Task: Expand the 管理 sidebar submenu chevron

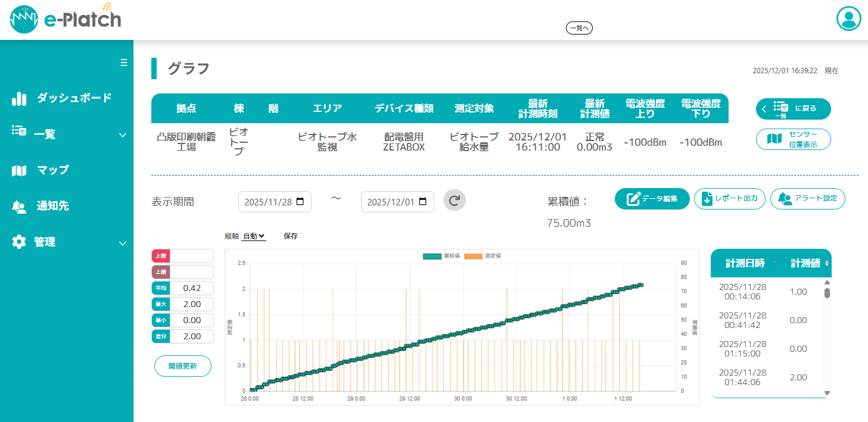Action: pyautogui.click(x=123, y=243)
